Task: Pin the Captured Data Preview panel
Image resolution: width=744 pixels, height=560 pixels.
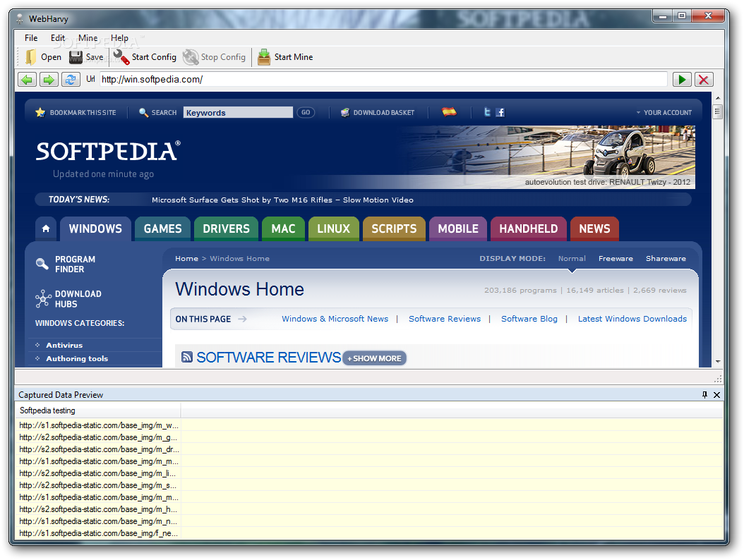Action: pyautogui.click(x=704, y=394)
